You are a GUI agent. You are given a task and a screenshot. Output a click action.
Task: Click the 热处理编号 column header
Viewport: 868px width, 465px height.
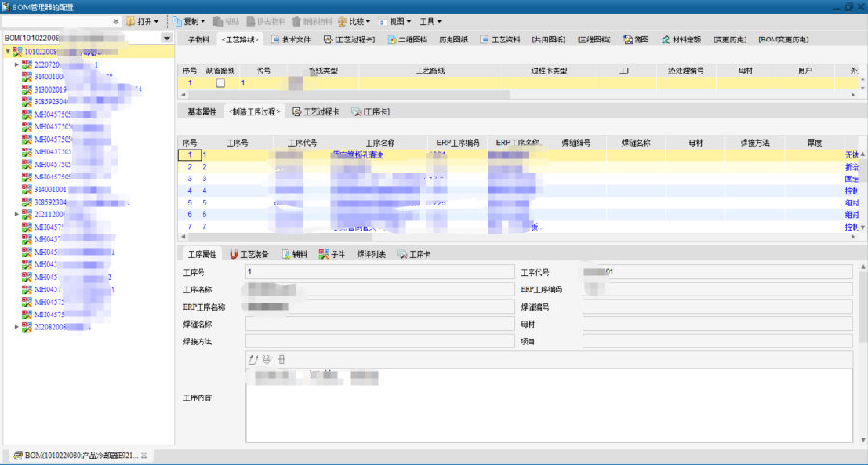coord(686,71)
